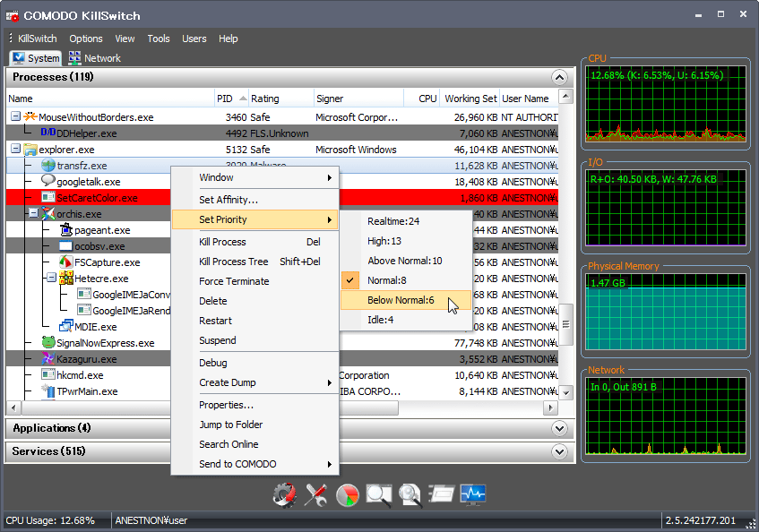The height and width of the screenshot is (532, 759).
Task: Click the TPwrMain.exe icon
Action: [x=48, y=390]
